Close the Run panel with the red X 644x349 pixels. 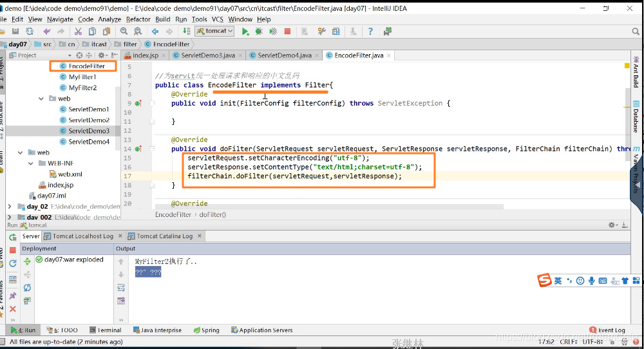tap(13, 309)
